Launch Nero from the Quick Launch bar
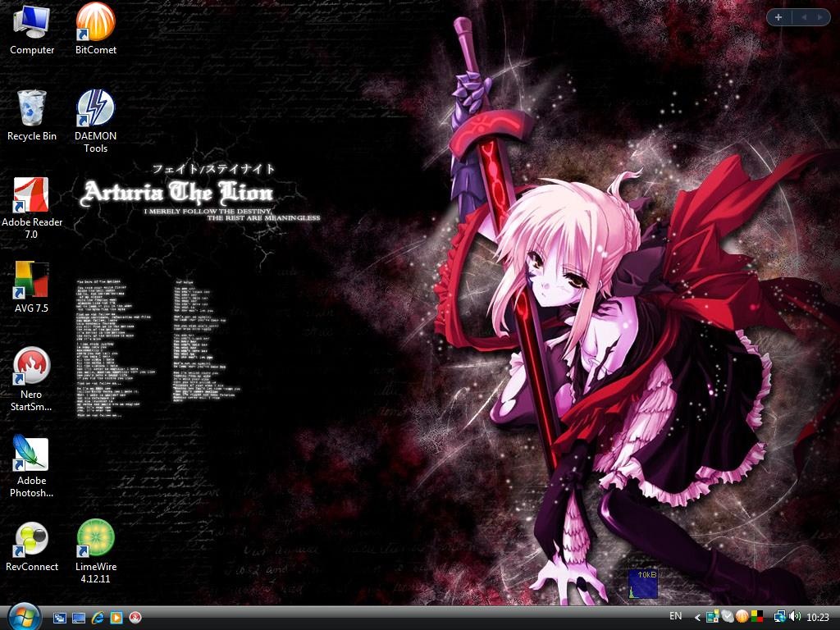The width and height of the screenshot is (840, 630). pos(135,618)
